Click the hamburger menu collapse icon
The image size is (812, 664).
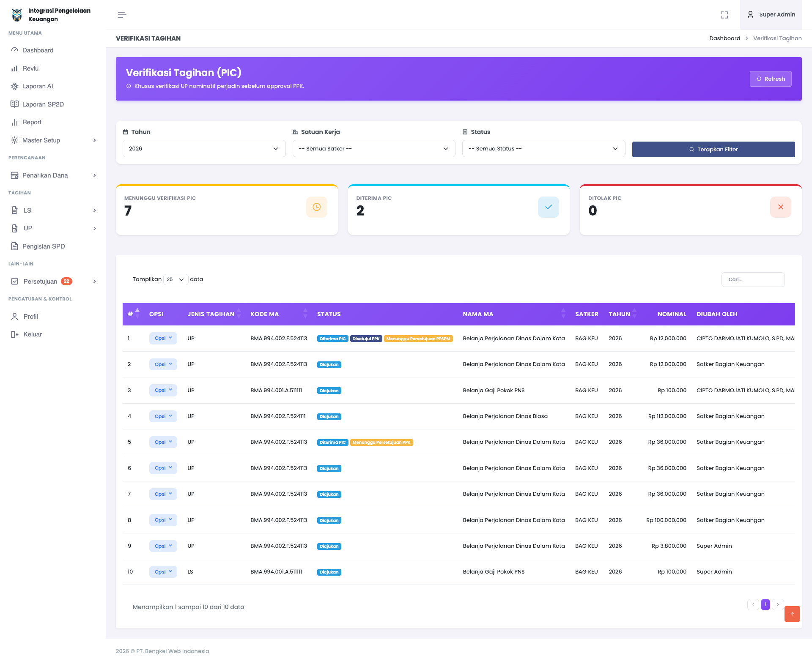coord(122,15)
